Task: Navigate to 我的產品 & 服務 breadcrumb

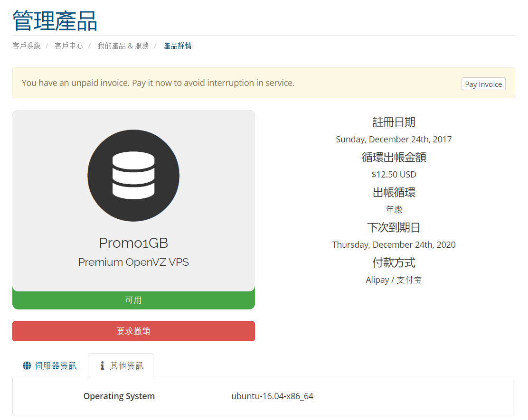Action: [123, 46]
